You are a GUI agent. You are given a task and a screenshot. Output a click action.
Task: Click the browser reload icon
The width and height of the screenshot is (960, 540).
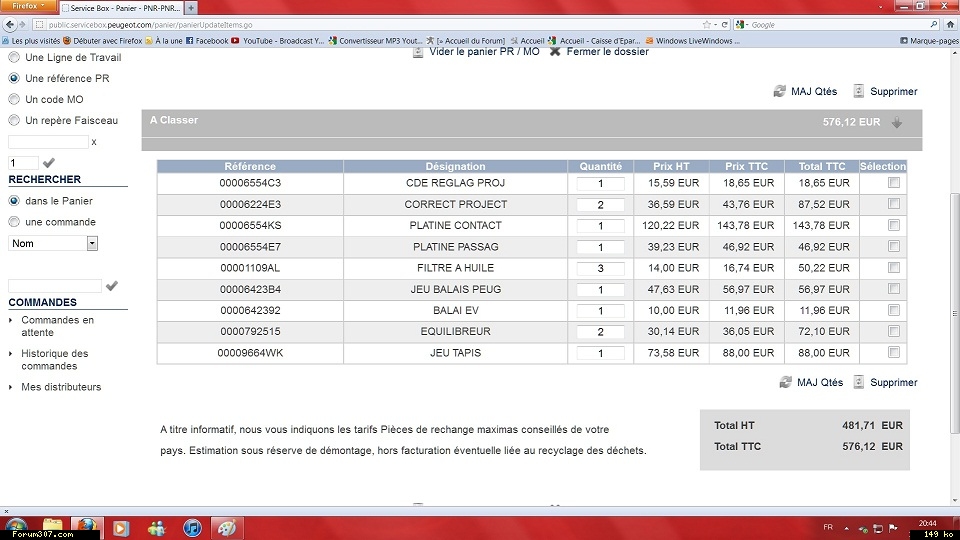pos(724,24)
